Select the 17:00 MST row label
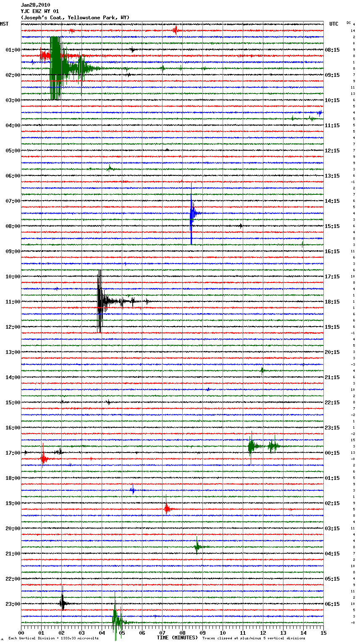 (13, 453)
